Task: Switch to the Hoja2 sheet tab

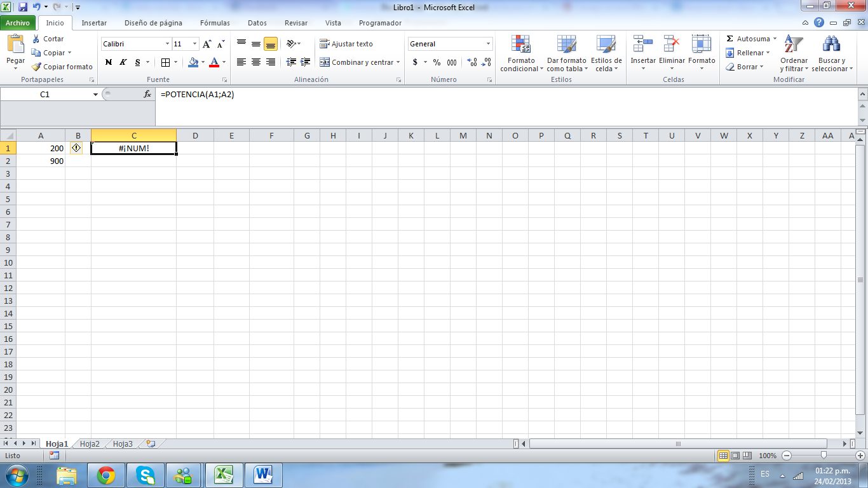Action: pos(90,444)
